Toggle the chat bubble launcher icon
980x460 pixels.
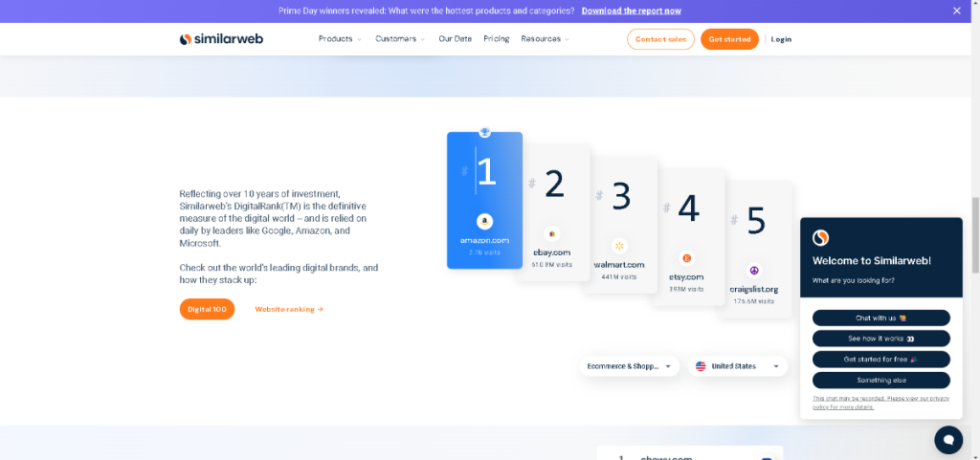(948, 440)
